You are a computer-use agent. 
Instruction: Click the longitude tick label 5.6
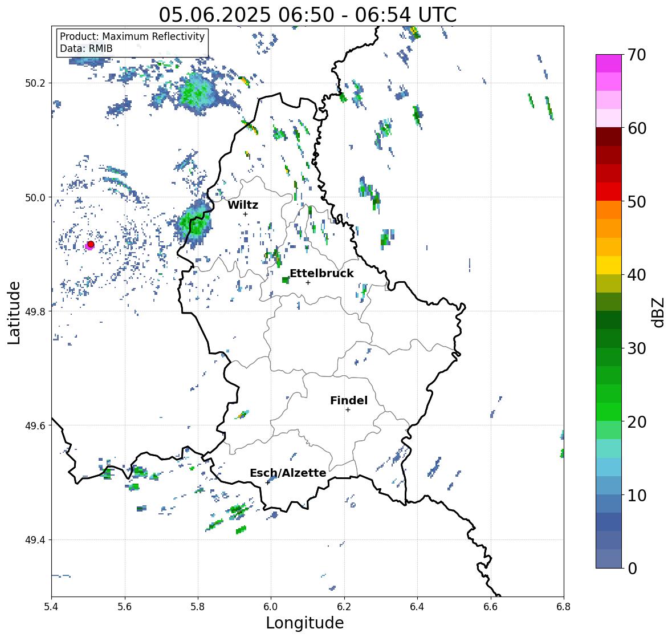tap(125, 606)
